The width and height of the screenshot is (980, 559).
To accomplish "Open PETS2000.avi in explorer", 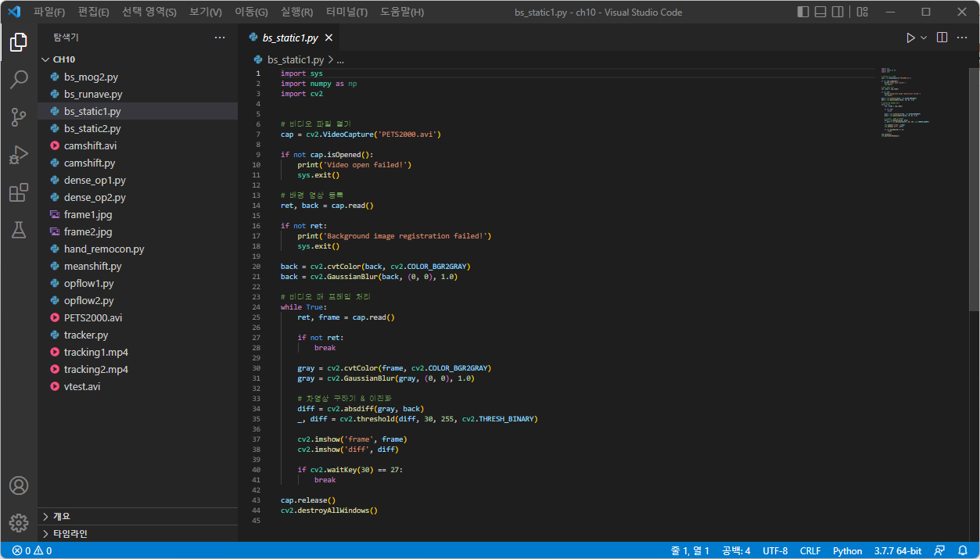I will coord(138,317).
